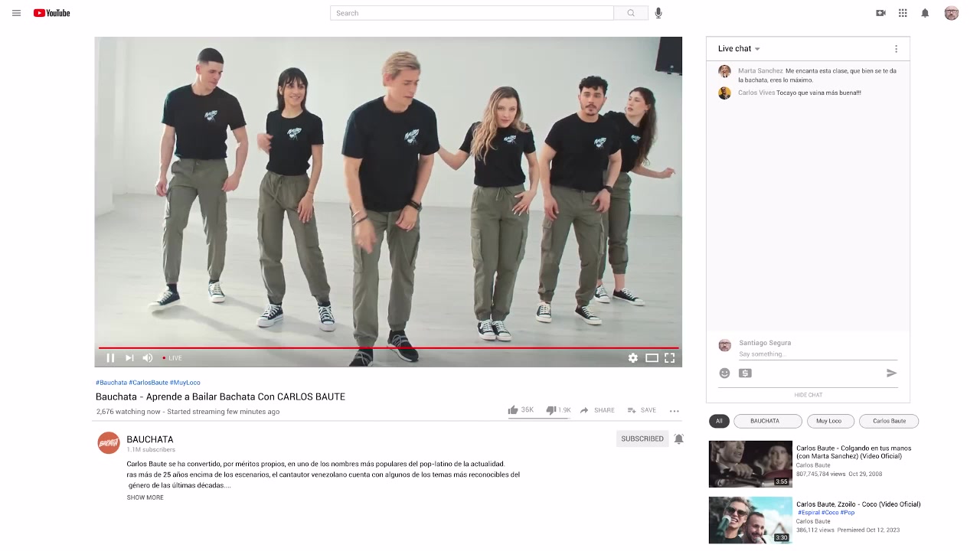Select the All filter chip
980x551 pixels.
tap(719, 421)
